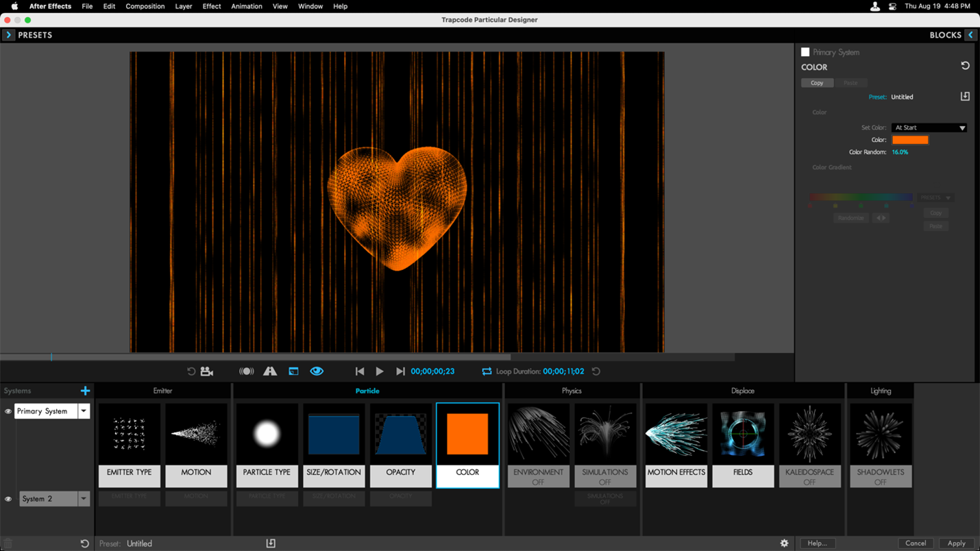Screen dimensions: 980x551
Task: Click the color gradient bar
Action: coord(861,197)
